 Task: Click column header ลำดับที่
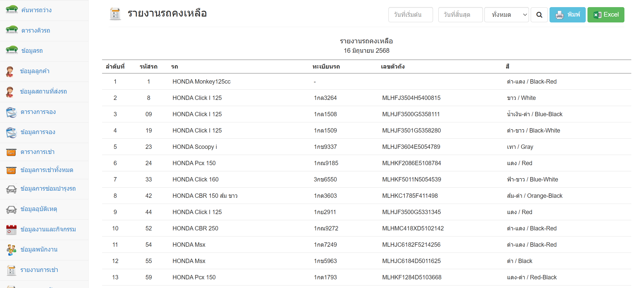[x=115, y=67]
